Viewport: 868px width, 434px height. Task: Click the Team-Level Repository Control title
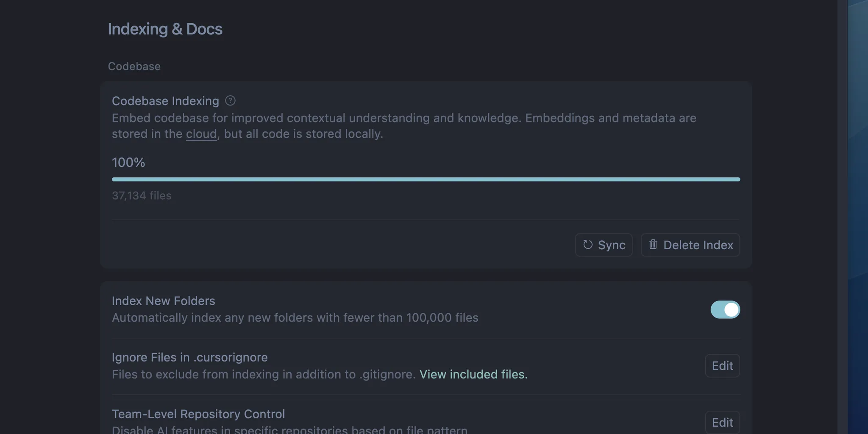click(x=198, y=414)
